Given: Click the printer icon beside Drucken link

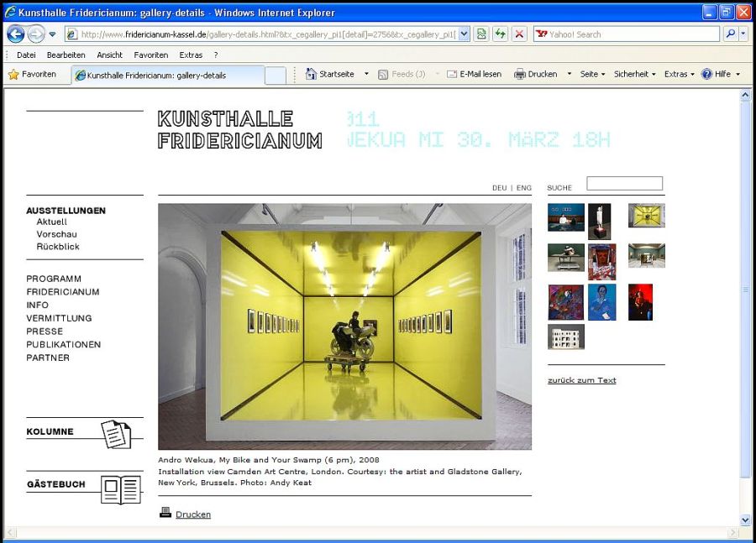Looking at the screenshot, I should [x=165, y=513].
